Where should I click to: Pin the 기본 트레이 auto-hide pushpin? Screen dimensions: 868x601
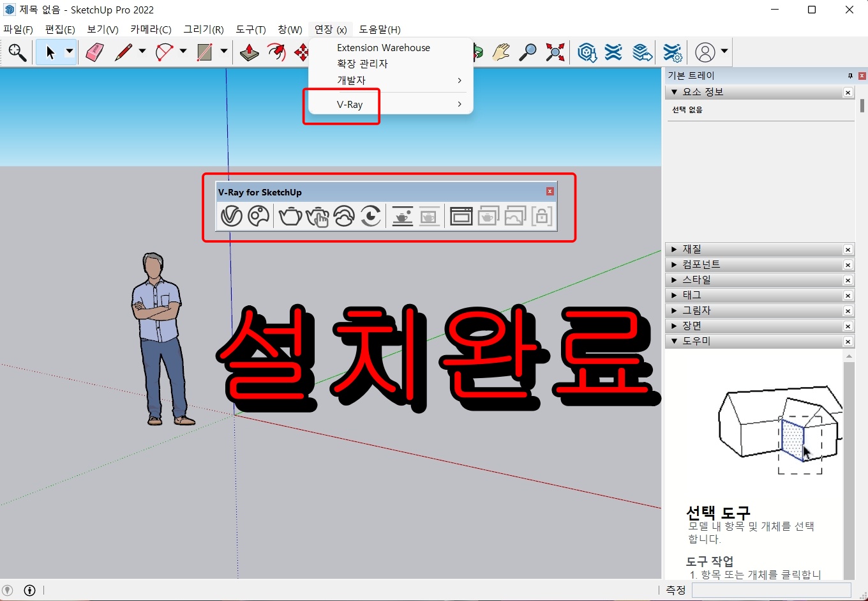(x=850, y=76)
